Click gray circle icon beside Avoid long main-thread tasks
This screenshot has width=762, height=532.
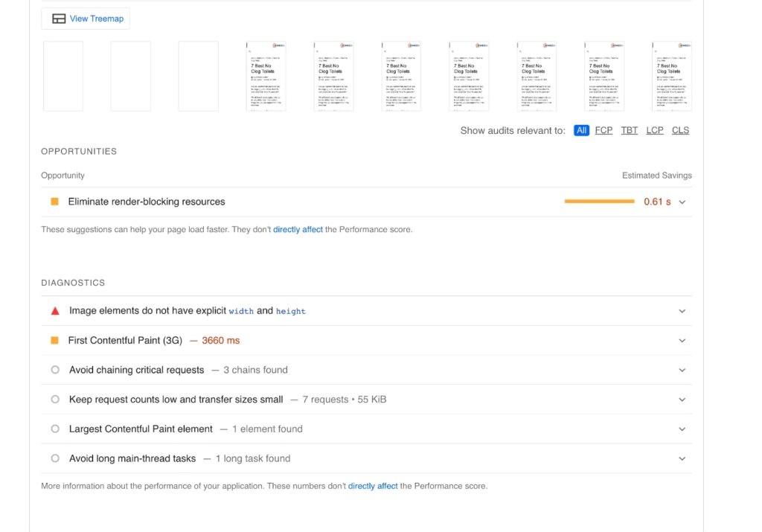click(54, 458)
